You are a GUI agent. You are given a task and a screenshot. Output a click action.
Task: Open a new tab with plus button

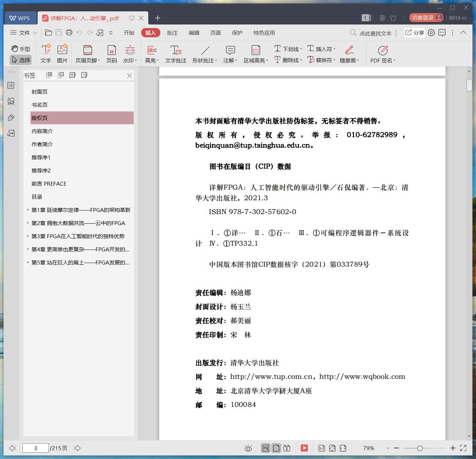point(158,18)
